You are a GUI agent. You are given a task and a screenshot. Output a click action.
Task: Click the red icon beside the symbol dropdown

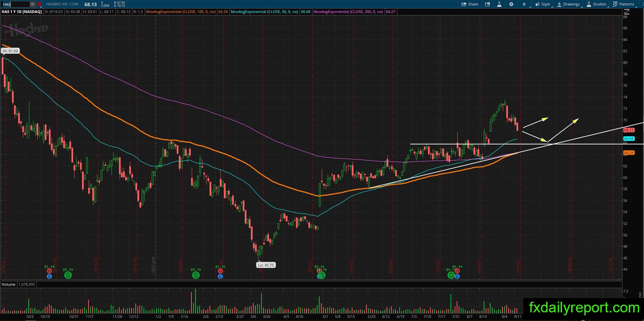coord(39,4)
